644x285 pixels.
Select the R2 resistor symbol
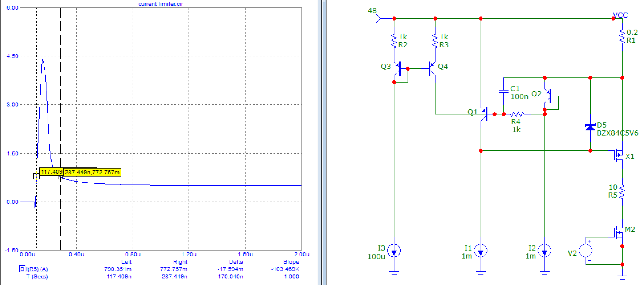tap(394, 41)
